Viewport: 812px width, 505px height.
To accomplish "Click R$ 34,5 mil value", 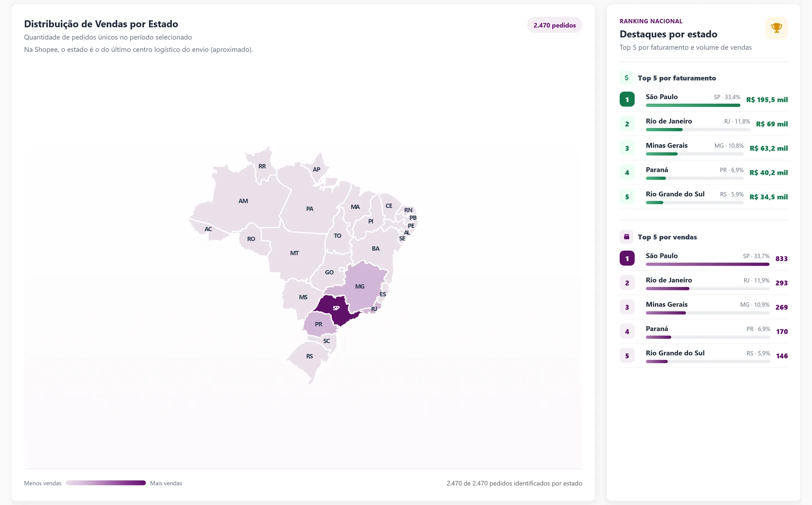I will [x=769, y=197].
